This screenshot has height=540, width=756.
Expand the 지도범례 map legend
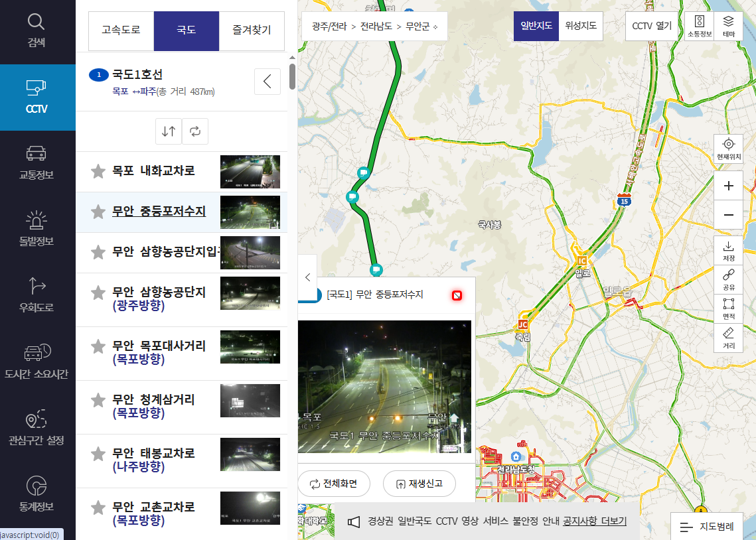(706, 527)
